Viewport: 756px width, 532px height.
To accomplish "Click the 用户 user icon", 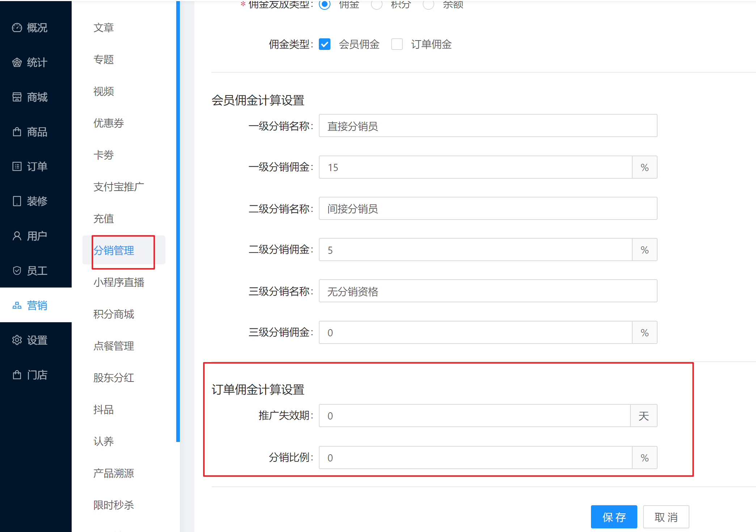I will (x=17, y=236).
